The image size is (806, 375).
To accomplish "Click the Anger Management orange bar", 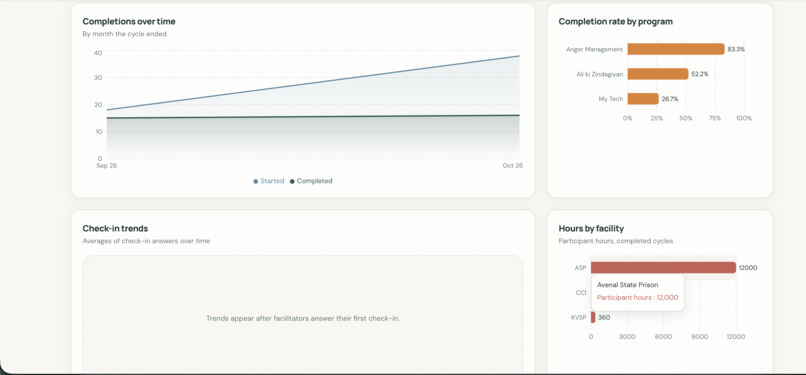I will pyautogui.click(x=676, y=49).
